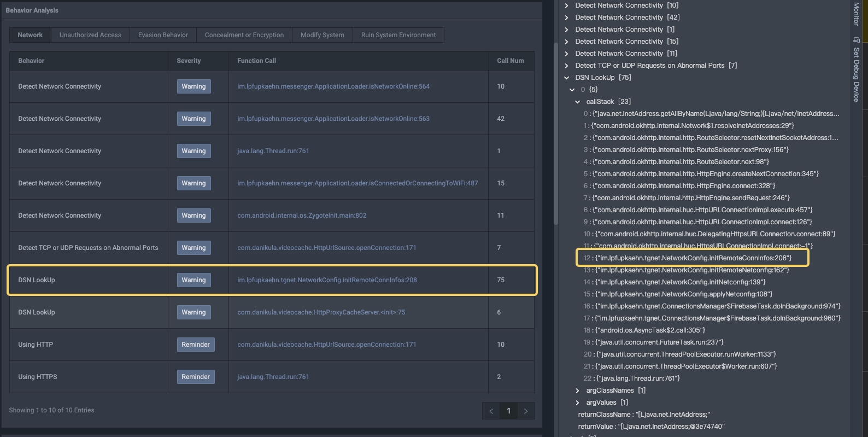Viewport: 868px width, 437px height.
Task: Open the Monitor side panel tab
Action: pyautogui.click(x=857, y=14)
